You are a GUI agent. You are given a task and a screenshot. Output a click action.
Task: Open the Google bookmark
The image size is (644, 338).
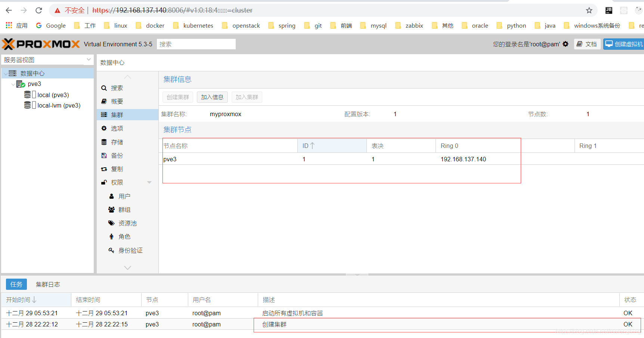click(x=51, y=25)
